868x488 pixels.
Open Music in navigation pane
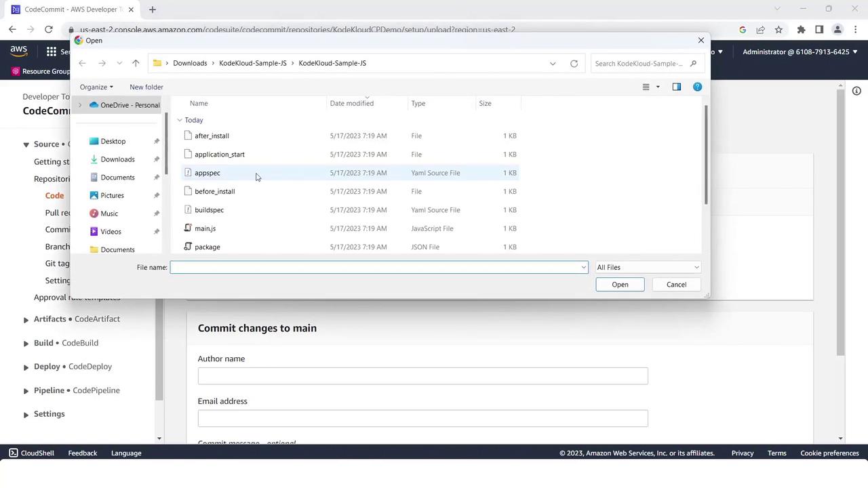click(108, 213)
